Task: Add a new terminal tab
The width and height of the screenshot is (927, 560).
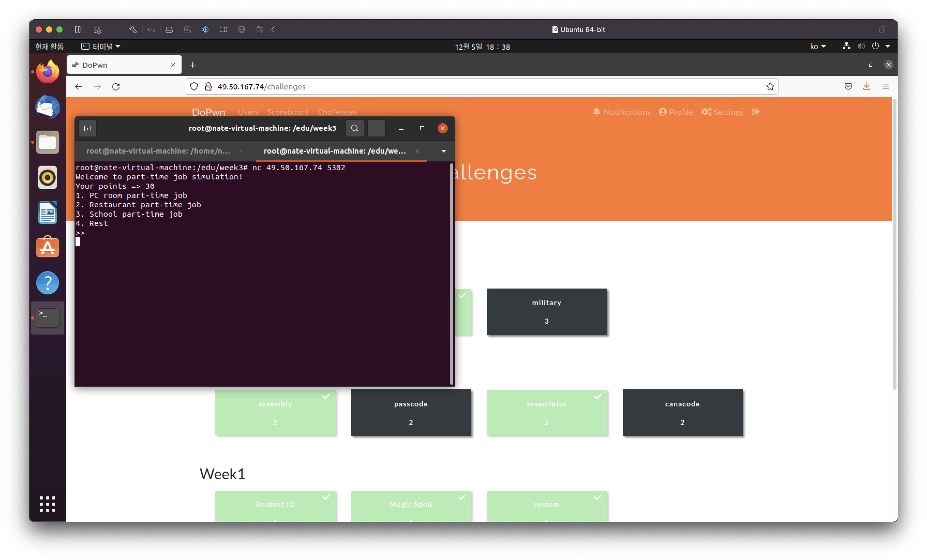Action: 88,128
